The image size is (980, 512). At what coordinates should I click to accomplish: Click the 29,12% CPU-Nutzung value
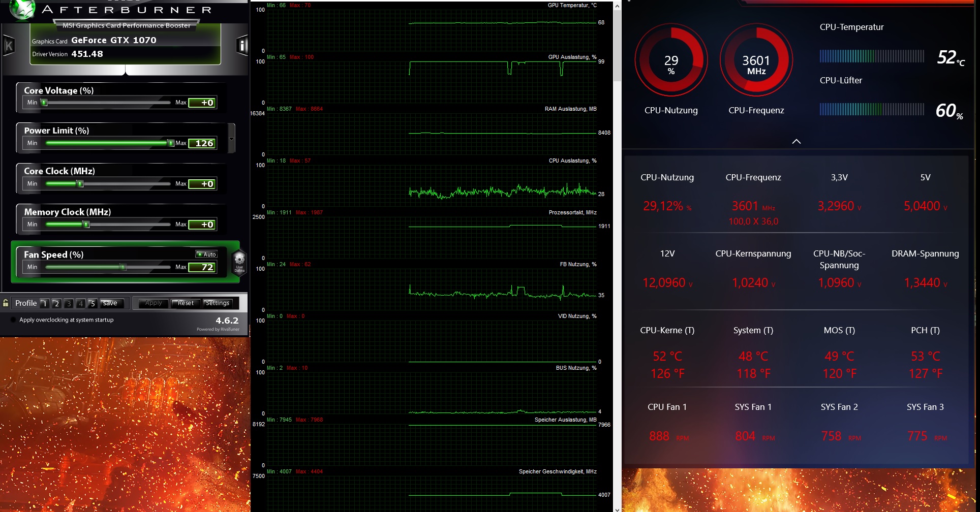click(x=667, y=206)
